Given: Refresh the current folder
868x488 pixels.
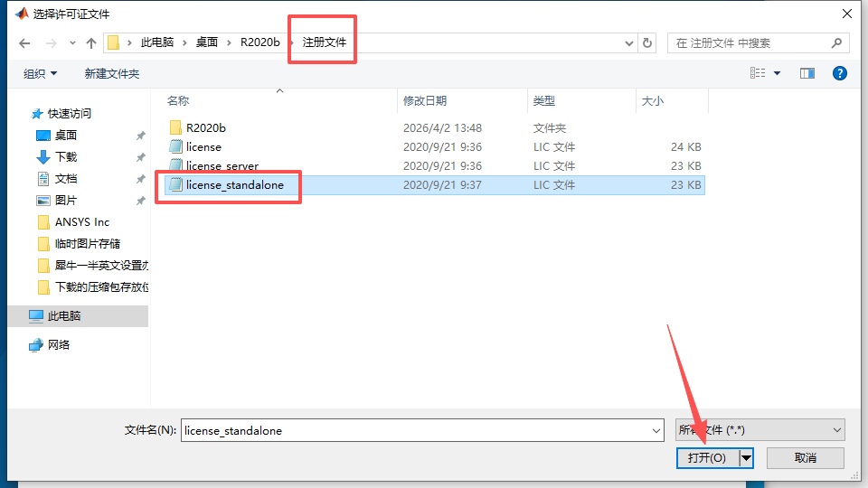Looking at the screenshot, I should tap(647, 43).
